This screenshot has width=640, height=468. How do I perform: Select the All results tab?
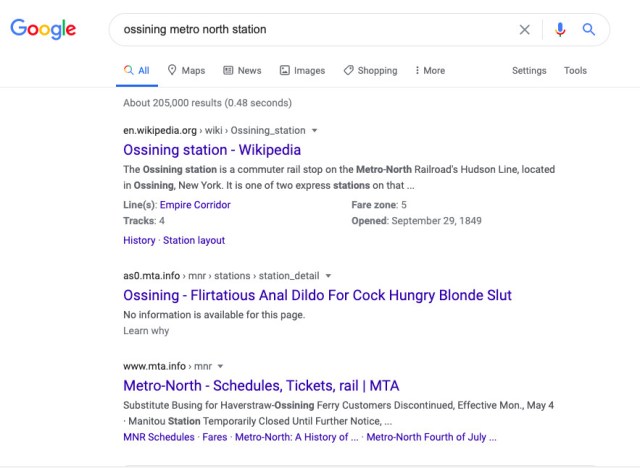(137, 70)
